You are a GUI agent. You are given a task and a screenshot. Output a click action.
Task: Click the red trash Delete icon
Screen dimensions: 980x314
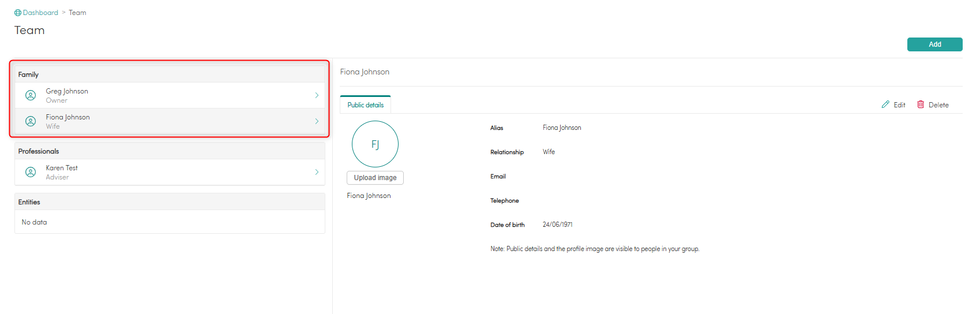[x=921, y=104]
